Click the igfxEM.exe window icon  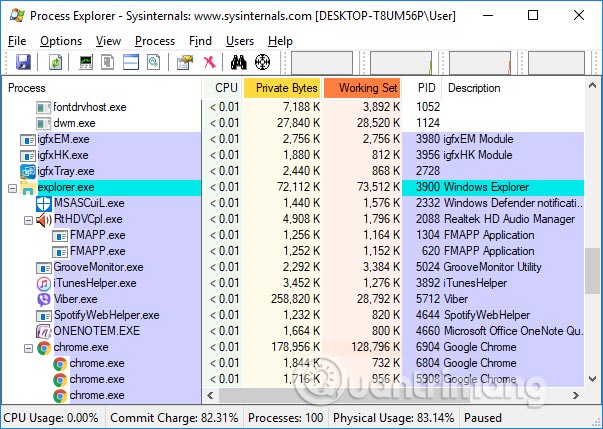(x=28, y=140)
